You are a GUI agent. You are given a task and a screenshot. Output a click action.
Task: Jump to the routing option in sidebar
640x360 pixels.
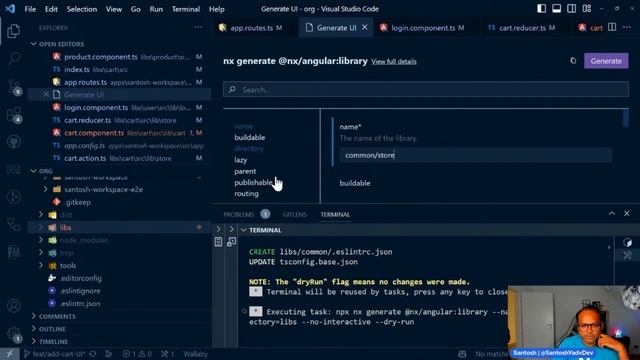(x=246, y=193)
